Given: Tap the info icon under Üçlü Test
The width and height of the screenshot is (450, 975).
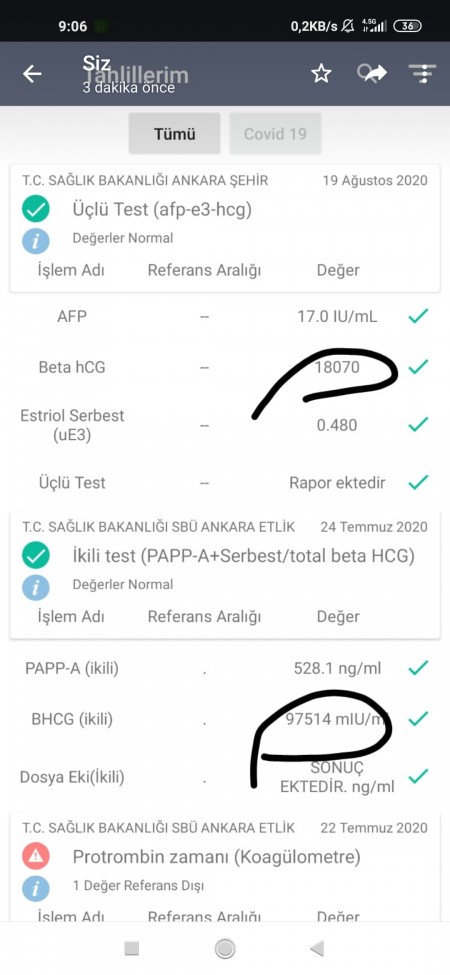Looking at the screenshot, I should (35, 240).
